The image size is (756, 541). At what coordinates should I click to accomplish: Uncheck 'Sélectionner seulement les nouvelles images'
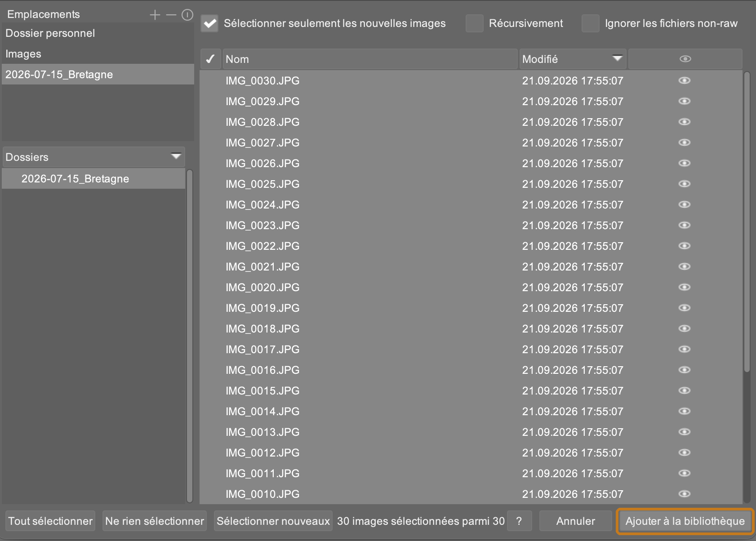209,23
